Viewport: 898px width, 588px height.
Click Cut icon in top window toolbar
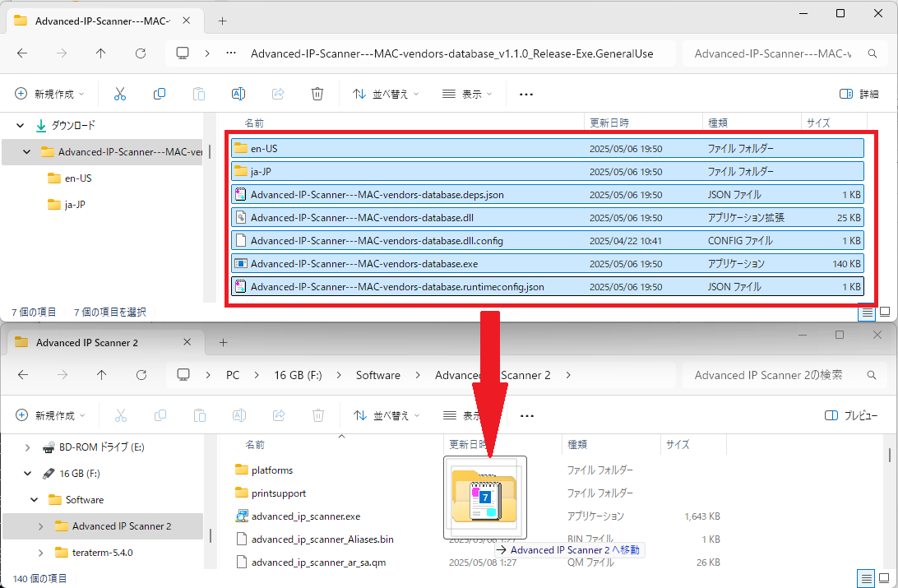click(x=120, y=94)
